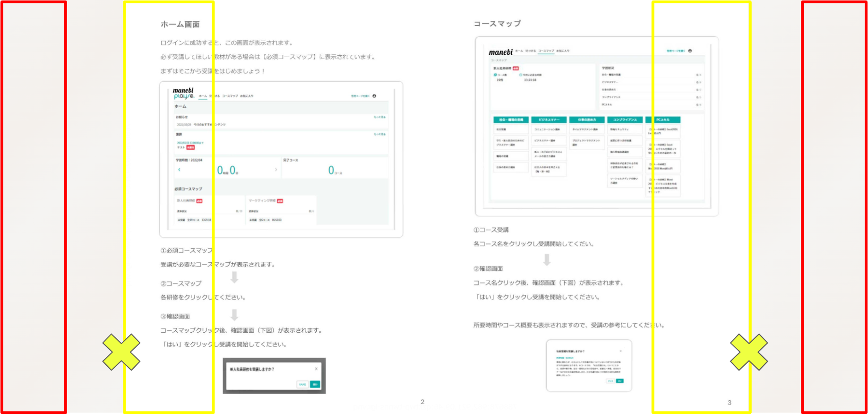Open 管理ページを開く link in home screenshot
Image resolution: width=868 pixels, height=414 pixels.
[x=360, y=96]
